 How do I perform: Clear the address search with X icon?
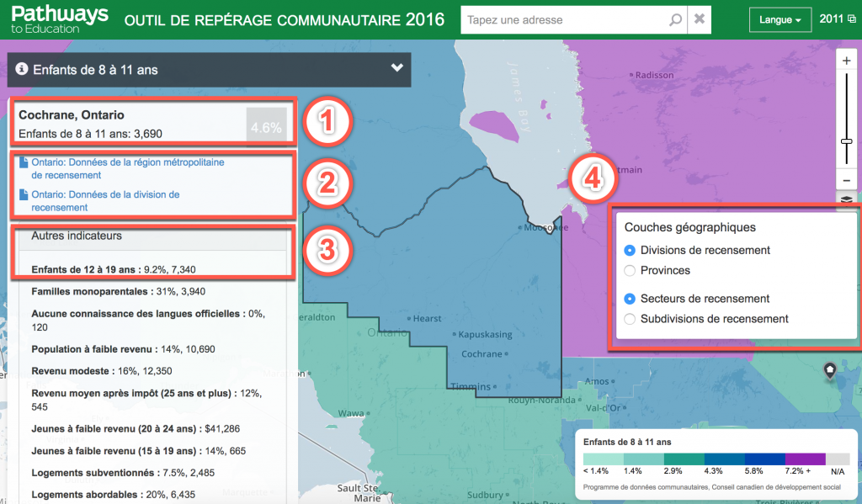pyautogui.click(x=700, y=19)
